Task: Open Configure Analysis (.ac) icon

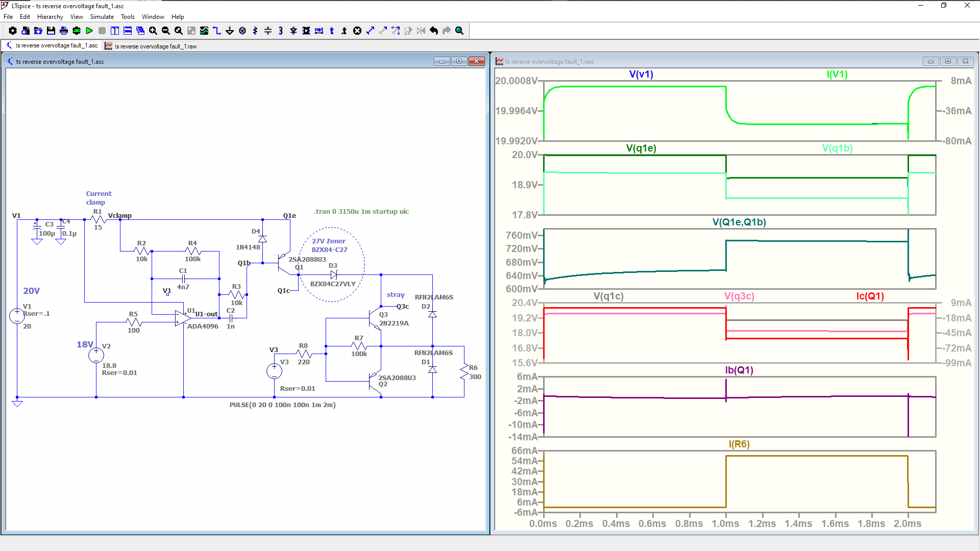Action: (x=77, y=31)
